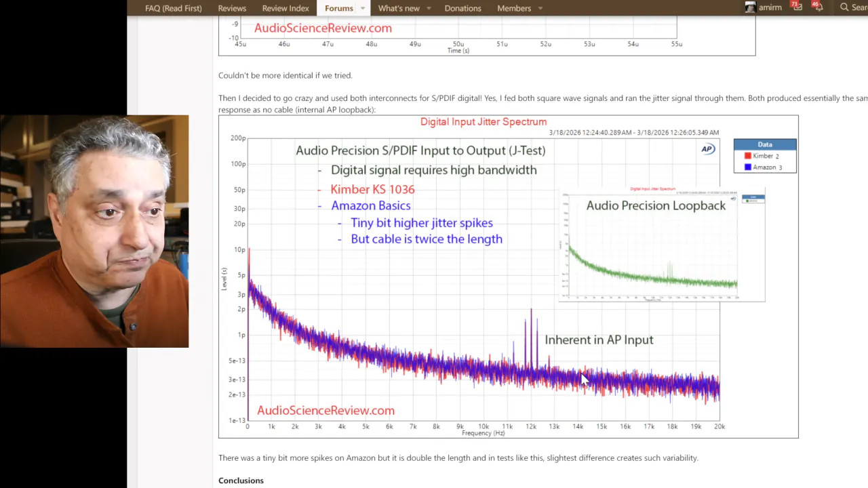Screen dimensions: 868x488
Task: Click the amirm user avatar
Action: point(750,7)
